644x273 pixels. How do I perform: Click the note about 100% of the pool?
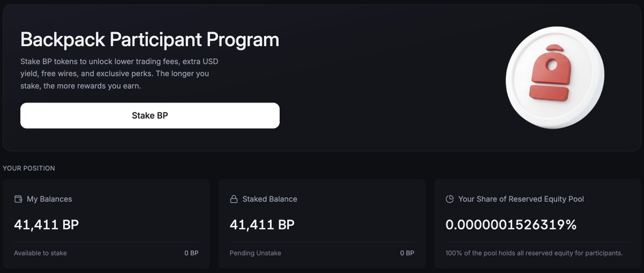point(534,253)
